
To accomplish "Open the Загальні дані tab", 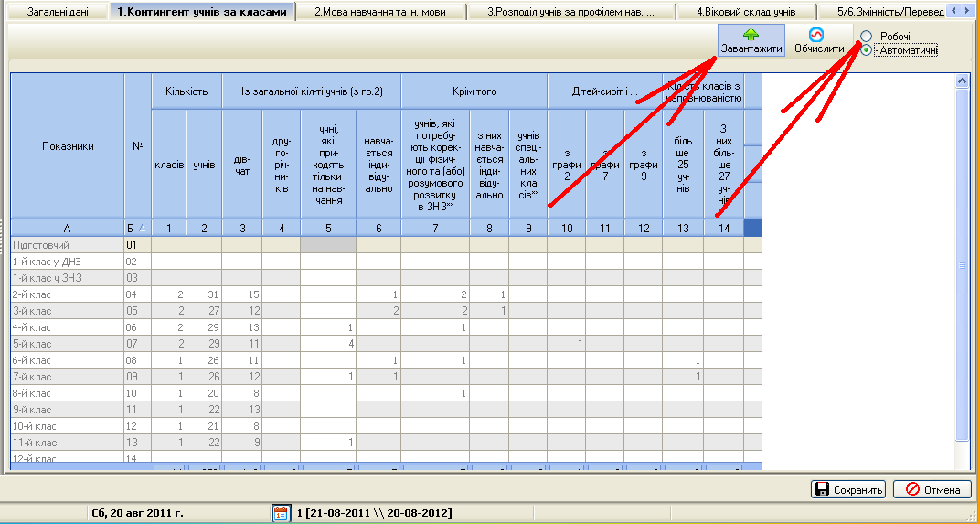I will [x=58, y=12].
